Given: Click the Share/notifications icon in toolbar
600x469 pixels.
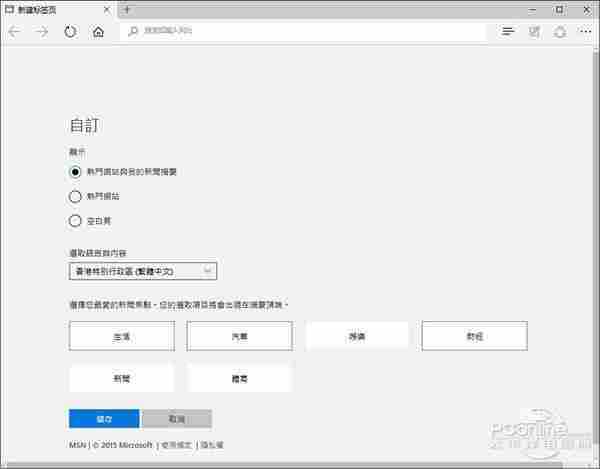Looking at the screenshot, I should [558, 32].
